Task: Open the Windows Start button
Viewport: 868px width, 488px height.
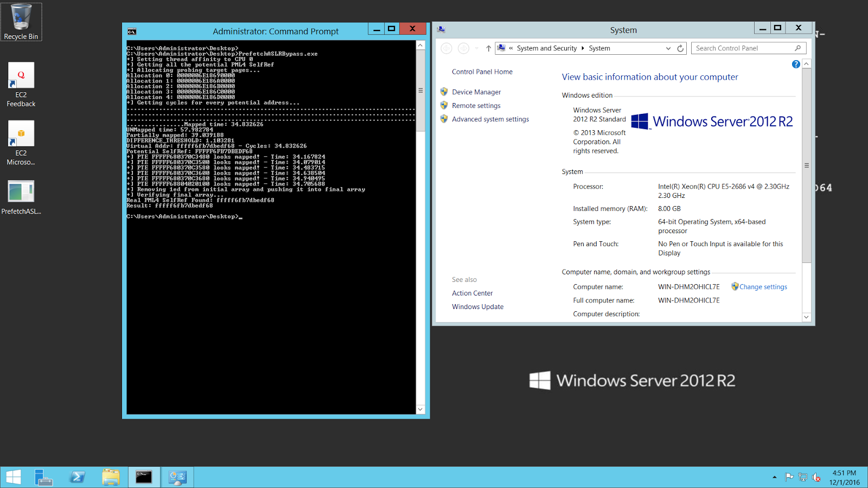Action: [14, 477]
